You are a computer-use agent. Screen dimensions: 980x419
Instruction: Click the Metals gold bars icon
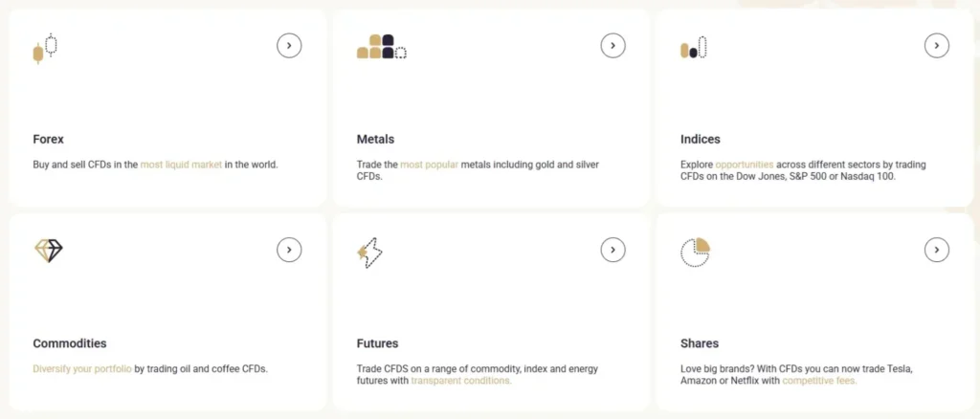381,47
